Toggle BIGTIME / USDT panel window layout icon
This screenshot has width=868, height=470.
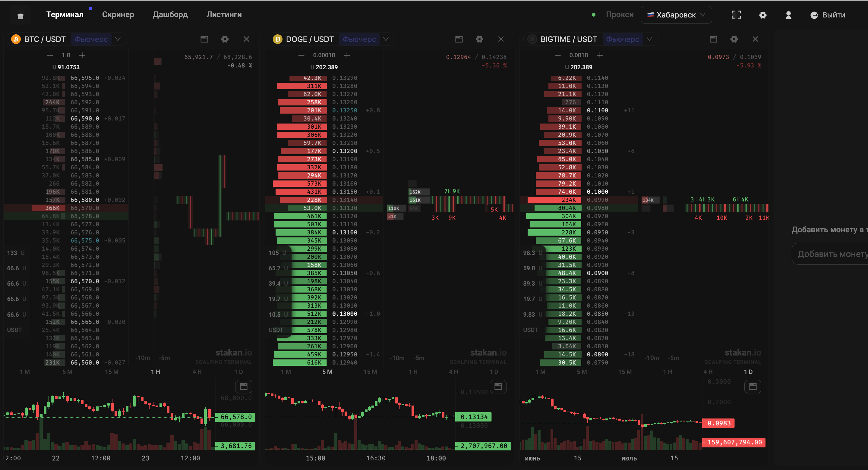[713, 39]
